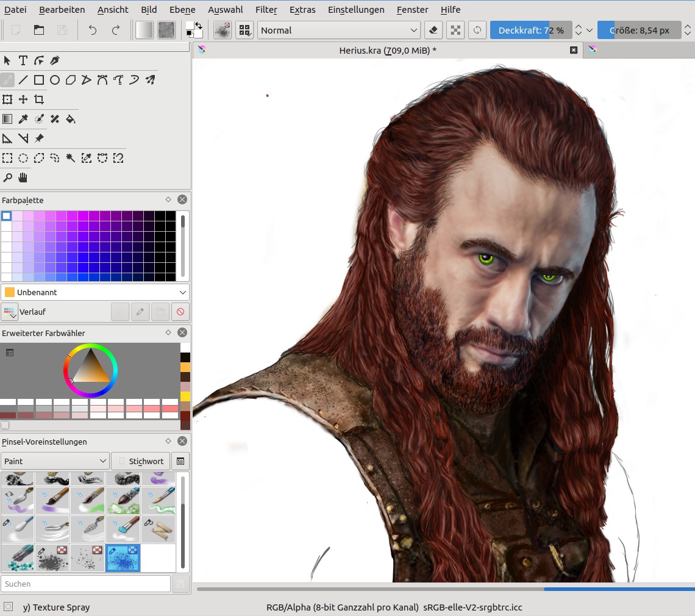Activate the Move tool
This screenshot has height=616, width=695.
click(23, 99)
